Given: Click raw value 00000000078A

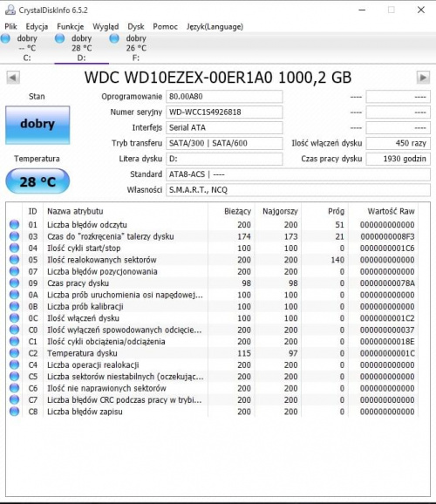Looking at the screenshot, I should click(x=387, y=283).
